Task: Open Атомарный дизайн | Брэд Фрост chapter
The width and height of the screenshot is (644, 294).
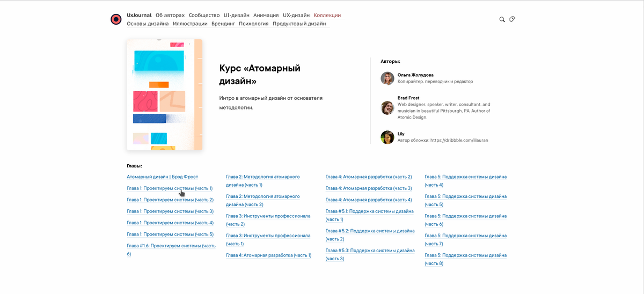Action: [162, 177]
